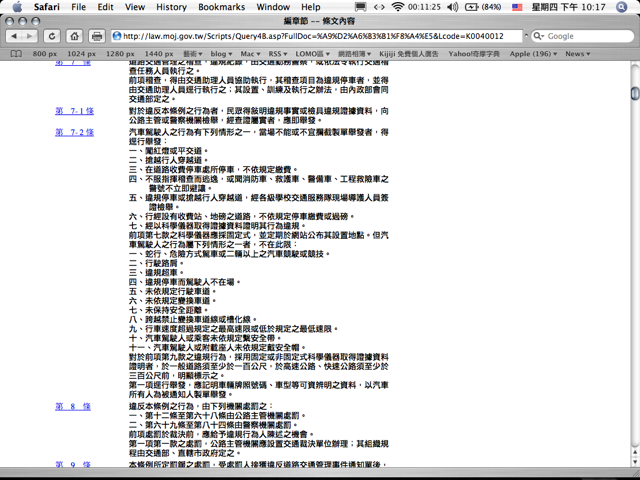The image size is (640, 480).
Task: Open the Safari application menu
Action: click(x=47, y=7)
